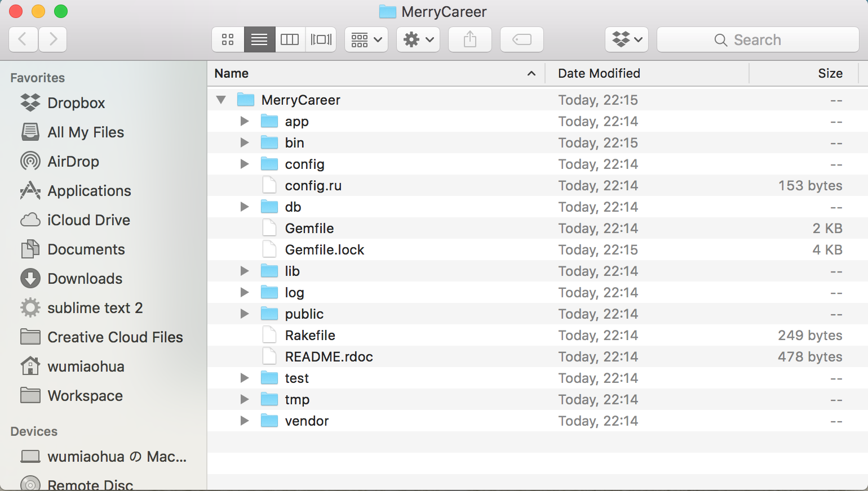Click the Share toolbar icon
The height and width of the screenshot is (491, 868).
click(x=470, y=39)
